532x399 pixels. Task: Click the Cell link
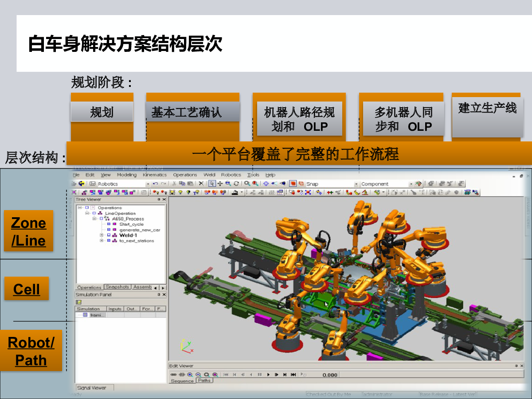27,289
